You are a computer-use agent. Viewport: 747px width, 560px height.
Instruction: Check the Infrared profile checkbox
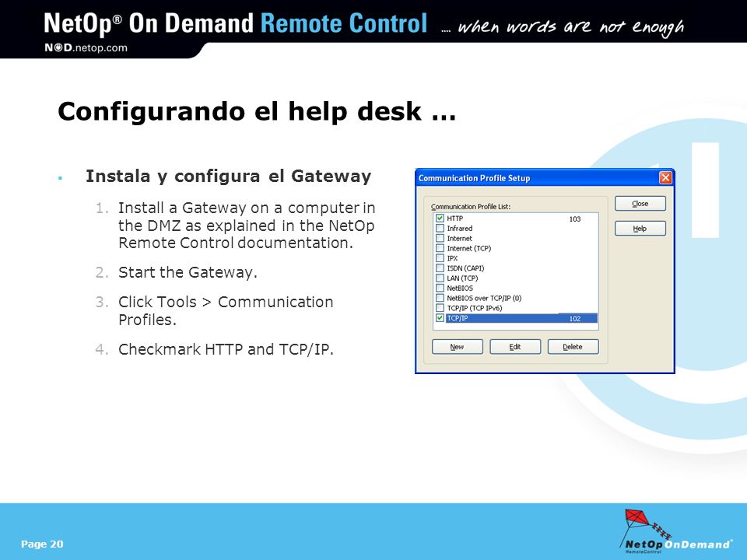pyautogui.click(x=440, y=228)
